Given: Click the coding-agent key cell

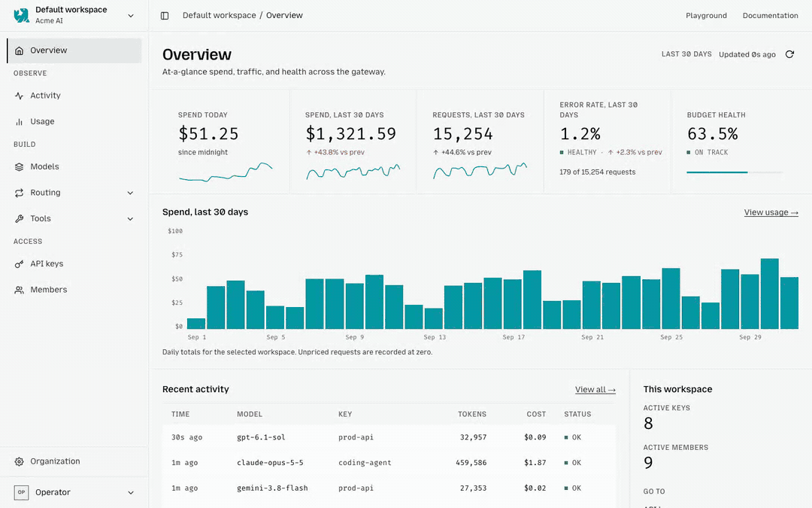Looking at the screenshot, I should point(365,462).
